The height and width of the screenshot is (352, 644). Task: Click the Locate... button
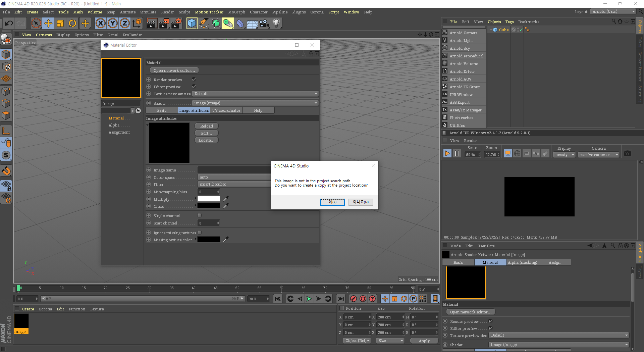point(207,140)
